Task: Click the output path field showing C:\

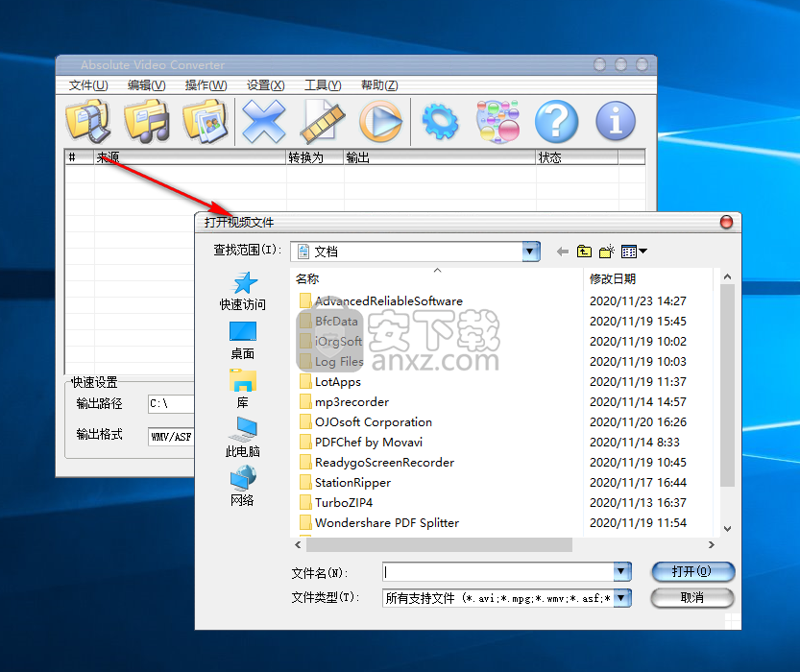Action: 171,404
